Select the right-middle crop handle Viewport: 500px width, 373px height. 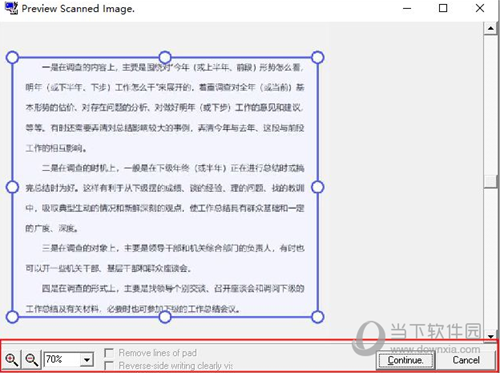point(318,187)
